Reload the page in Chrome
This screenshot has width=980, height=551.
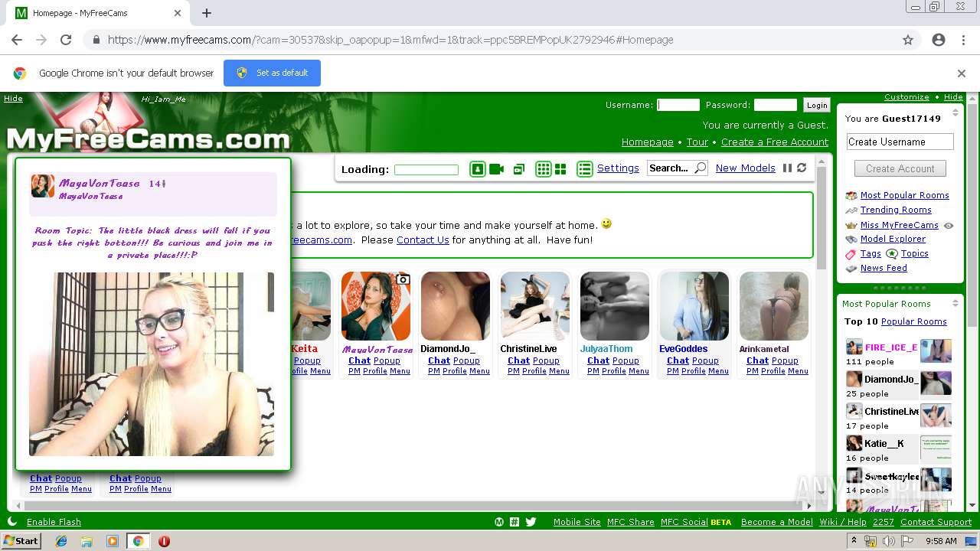[66, 40]
